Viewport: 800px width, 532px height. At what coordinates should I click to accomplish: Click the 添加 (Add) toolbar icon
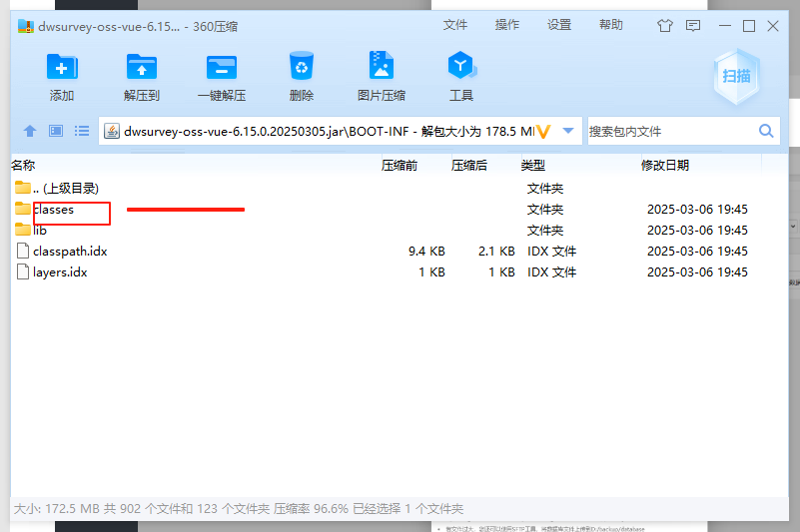point(62,69)
